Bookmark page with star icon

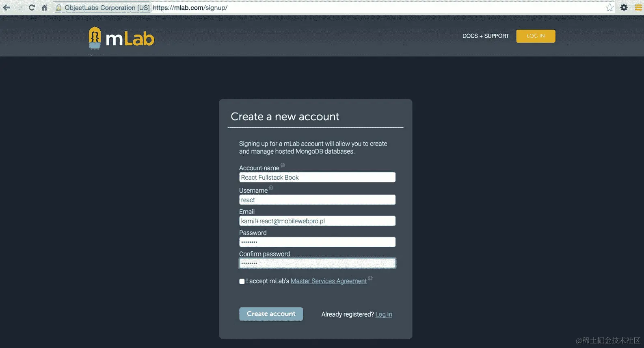609,7
